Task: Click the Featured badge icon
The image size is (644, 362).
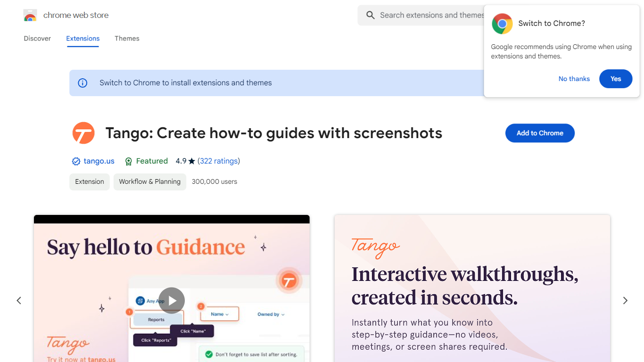Action: 128,161
